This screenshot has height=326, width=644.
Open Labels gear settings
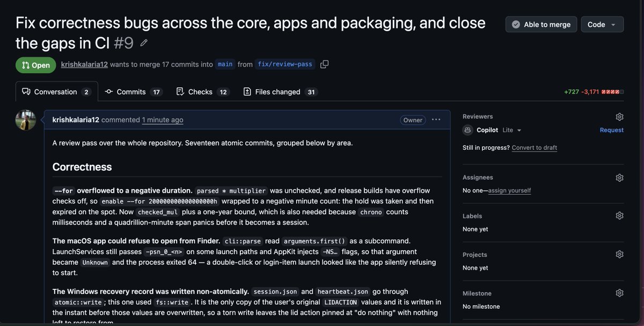(x=619, y=216)
